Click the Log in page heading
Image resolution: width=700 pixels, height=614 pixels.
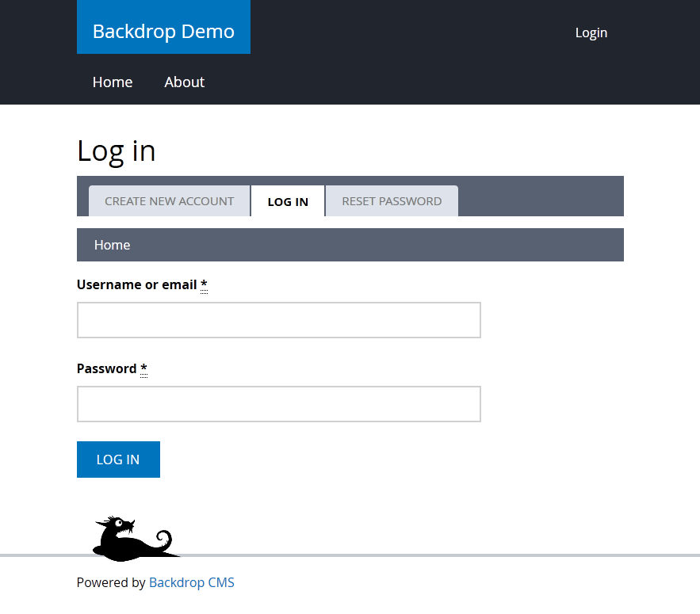pos(116,151)
